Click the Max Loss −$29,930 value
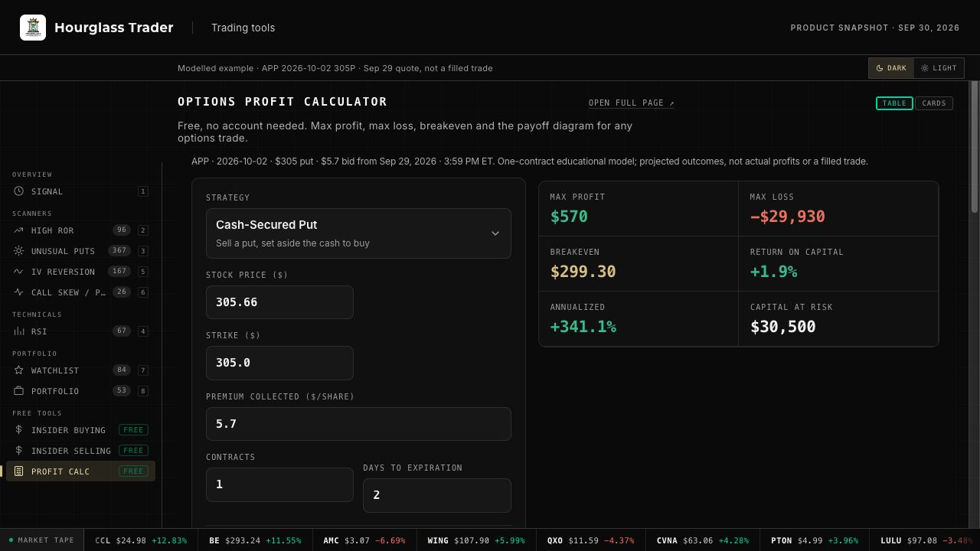The image size is (980, 551). [787, 217]
